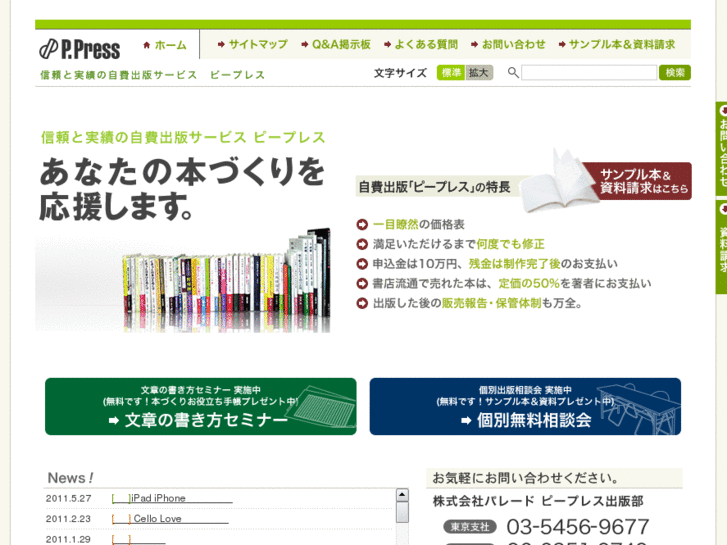Open よくある質問 page
The height and width of the screenshot is (545, 727).
(x=421, y=45)
